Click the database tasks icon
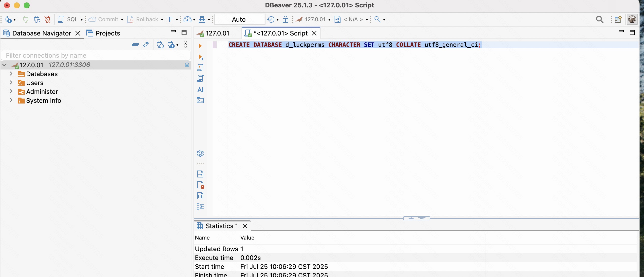The height and width of the screenshot is (277, 644). coord(202,19)
